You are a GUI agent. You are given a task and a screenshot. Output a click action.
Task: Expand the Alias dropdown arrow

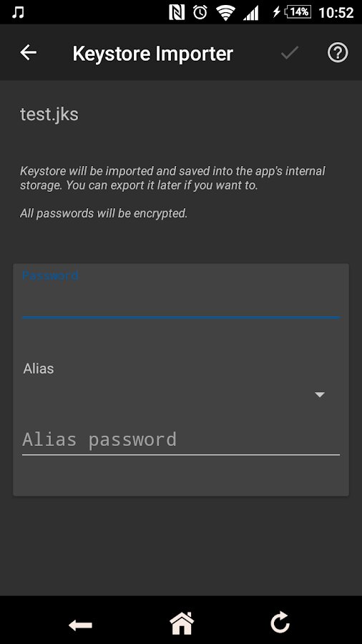[x=319, y=395]
